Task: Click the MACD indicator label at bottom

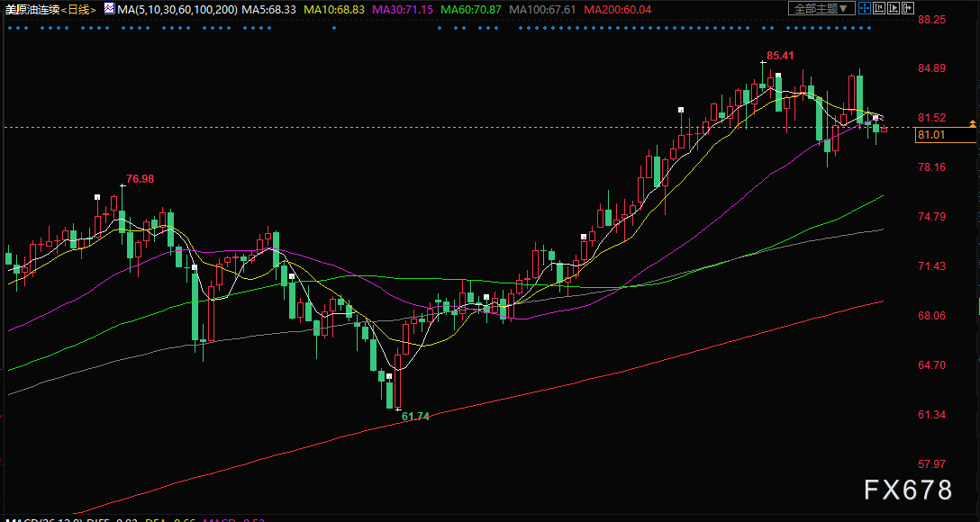Action: (42, 519)
